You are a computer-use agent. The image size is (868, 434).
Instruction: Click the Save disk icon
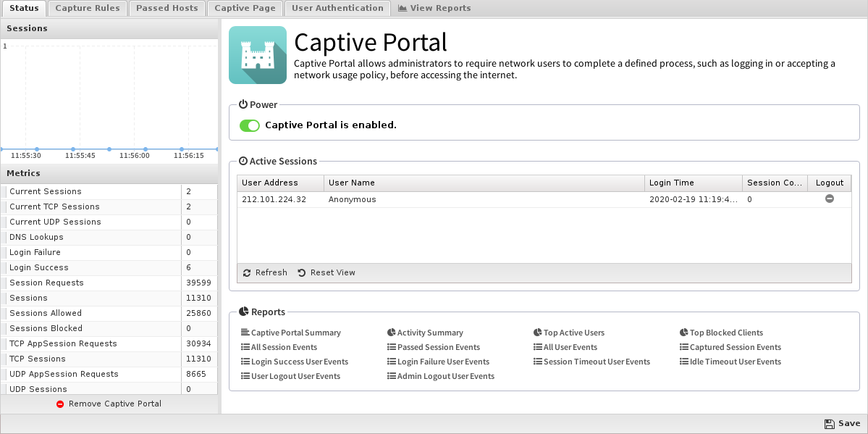pos(829,423)
